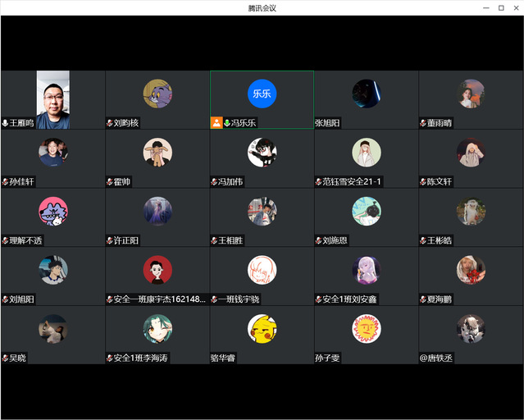Screen dimensions: 524x420
Task: Click muted mic icon beside 安全1班李海涛
Action: 110,358
